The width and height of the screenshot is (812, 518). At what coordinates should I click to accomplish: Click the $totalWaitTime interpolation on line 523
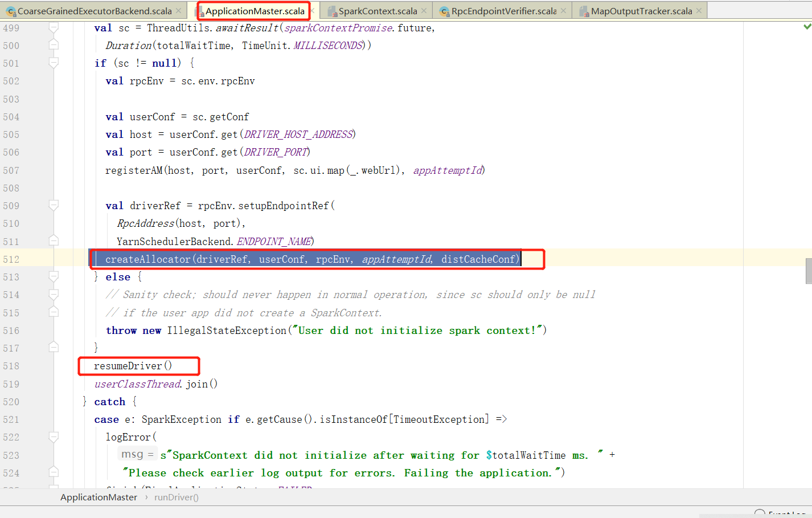(526, 455)
